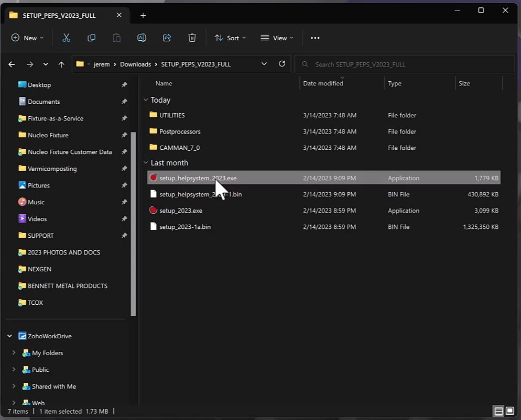Open the See more ellipsis menu
The width and height of the screenshot is (521, 420).
pyautogui.click(x=314, y=38)
